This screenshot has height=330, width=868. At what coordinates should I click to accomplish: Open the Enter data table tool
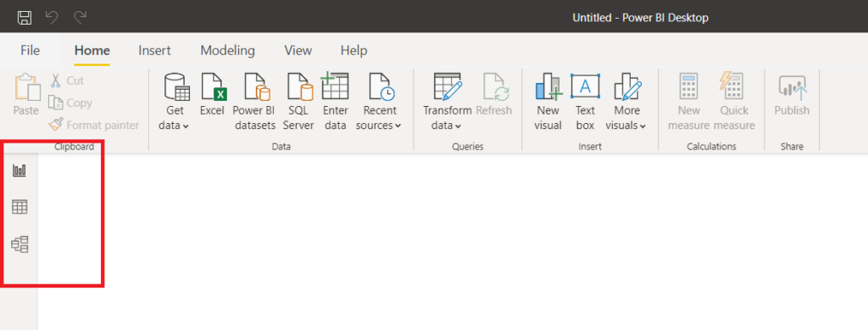click(x=335, y=102)
